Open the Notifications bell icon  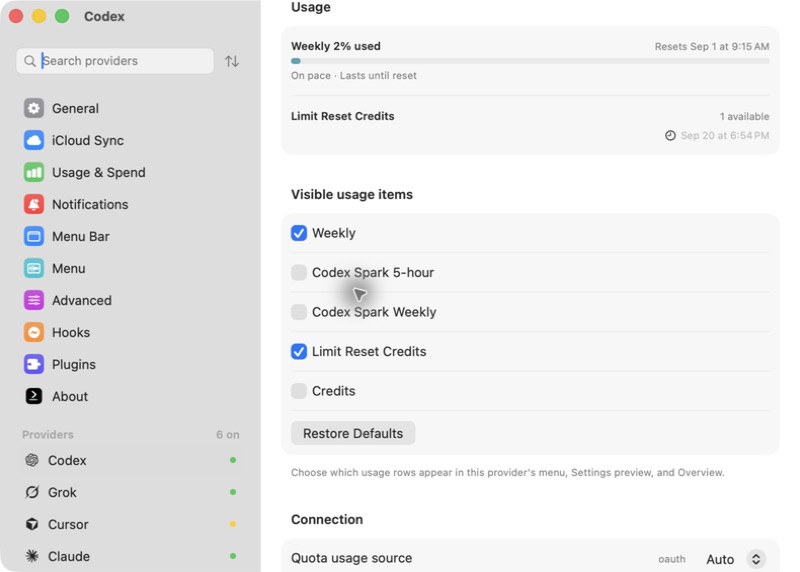point(34,204)
